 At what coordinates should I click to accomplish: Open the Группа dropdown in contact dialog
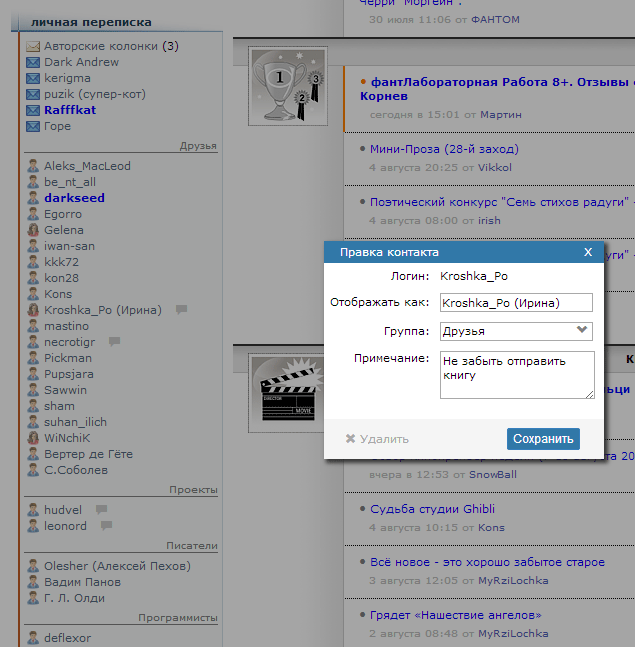516,331
